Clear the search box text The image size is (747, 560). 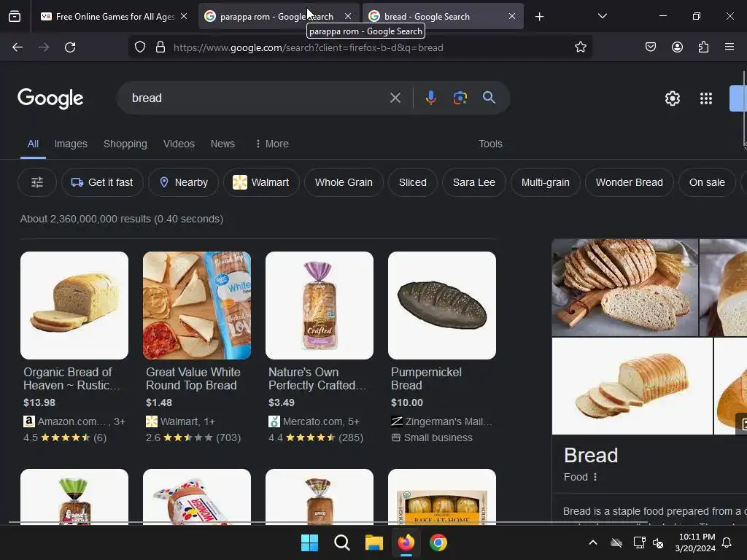click(x=395, y=98)
